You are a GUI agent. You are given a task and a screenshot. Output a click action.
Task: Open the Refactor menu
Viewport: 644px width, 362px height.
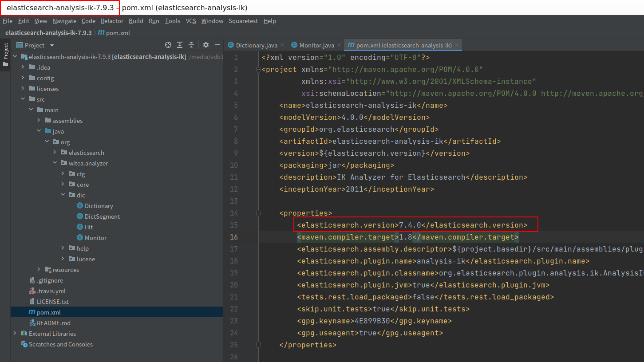[112, 21]
